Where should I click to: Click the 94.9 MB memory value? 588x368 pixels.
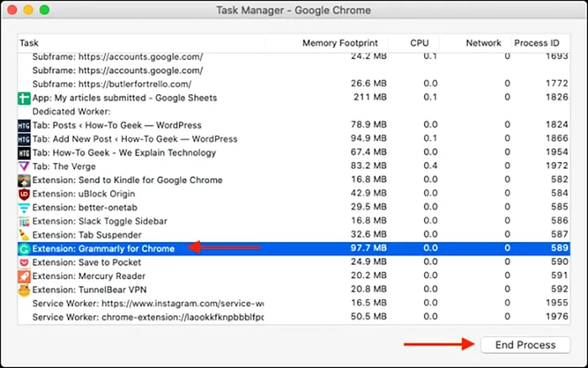[369, 139]
